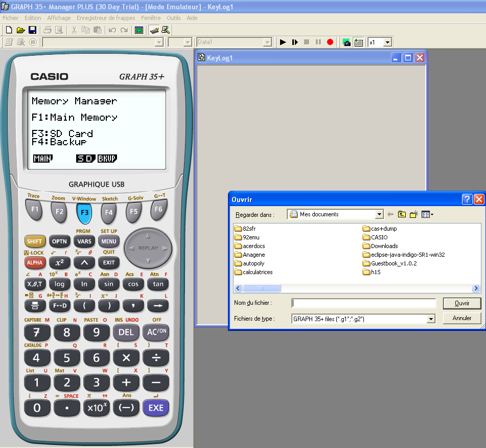The width and height of the screenshot is (486, 448).
Task: Click the horizontal scrollbar thumb in the file list
Action: coord(262,288)
